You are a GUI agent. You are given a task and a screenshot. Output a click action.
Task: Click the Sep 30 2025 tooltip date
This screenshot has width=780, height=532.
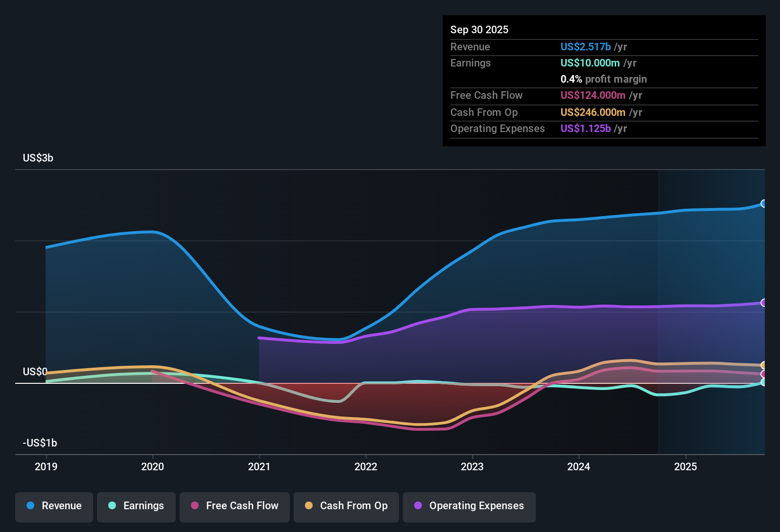479,30
